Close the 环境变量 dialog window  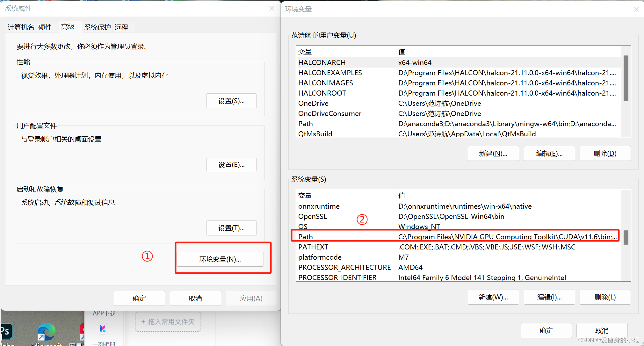(636, 9)
